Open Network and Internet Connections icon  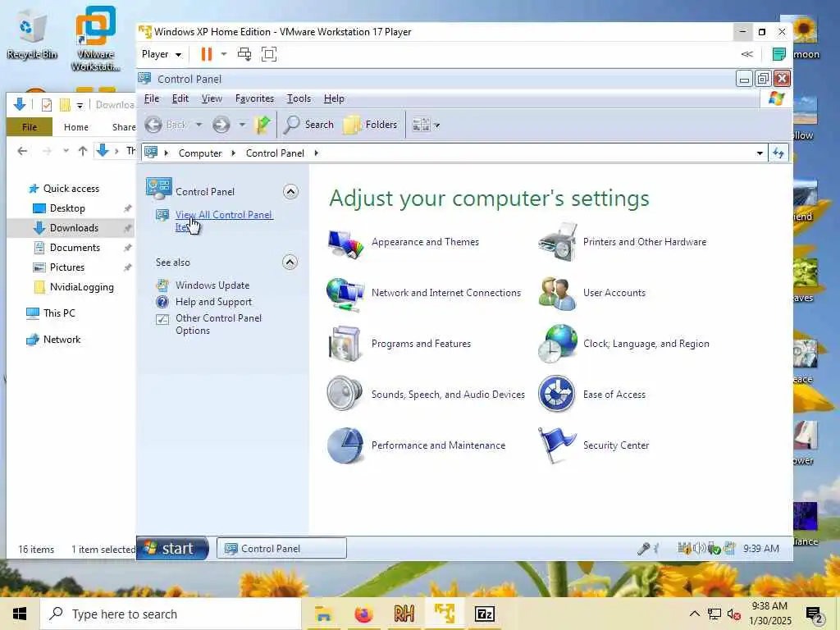[345, 294]
